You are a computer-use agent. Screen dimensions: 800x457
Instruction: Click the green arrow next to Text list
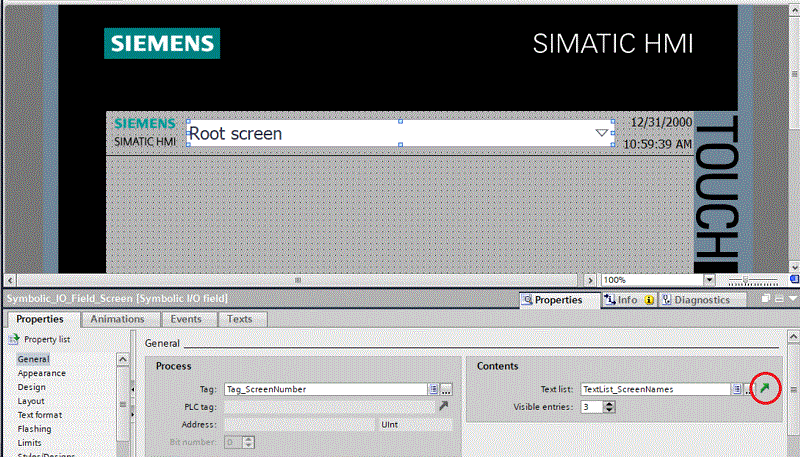coord(765,388)
